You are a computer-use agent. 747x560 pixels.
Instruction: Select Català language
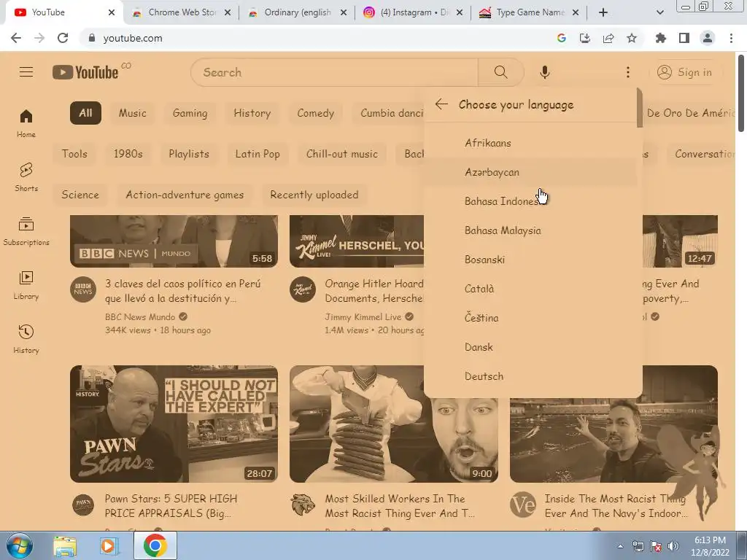[x=530, y=289]
